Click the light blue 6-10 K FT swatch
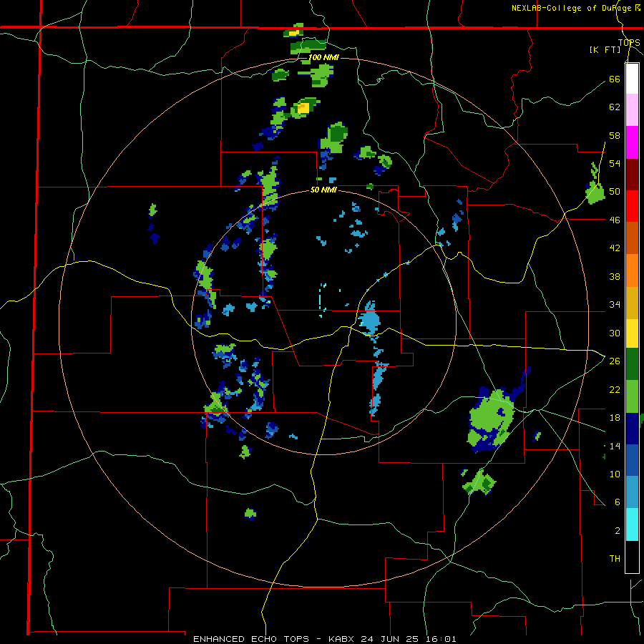The width and height of the screenshot is (644, 644). coord(632,492)
